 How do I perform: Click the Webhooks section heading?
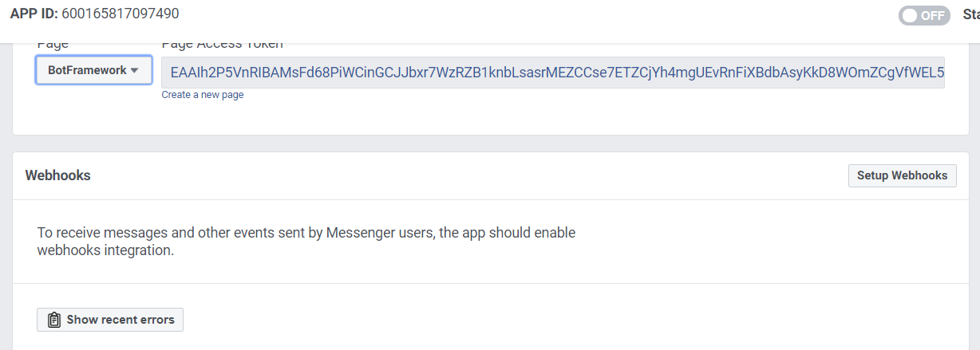pos(57,175)
